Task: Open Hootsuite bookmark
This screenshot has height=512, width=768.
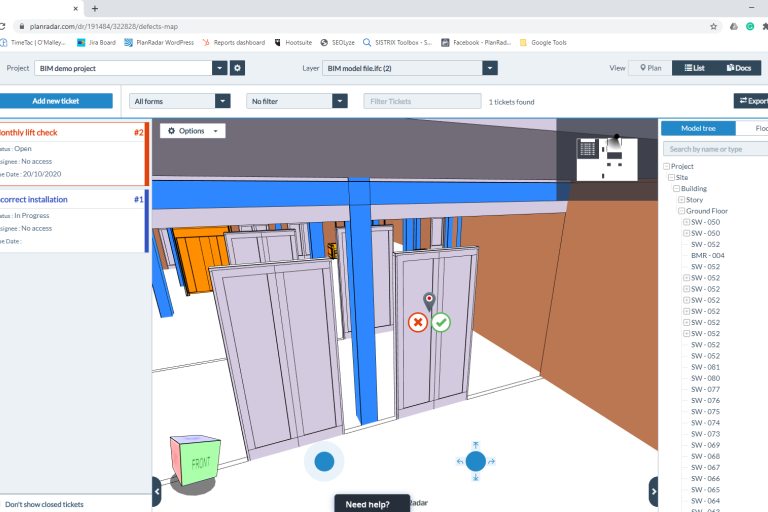Action: coord(293,43)
